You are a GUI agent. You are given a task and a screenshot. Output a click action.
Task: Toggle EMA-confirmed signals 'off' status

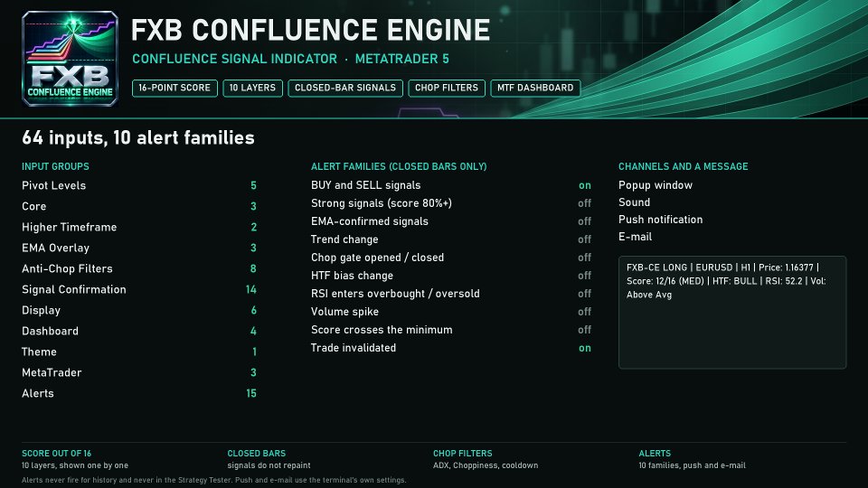[x=585, y=221]
